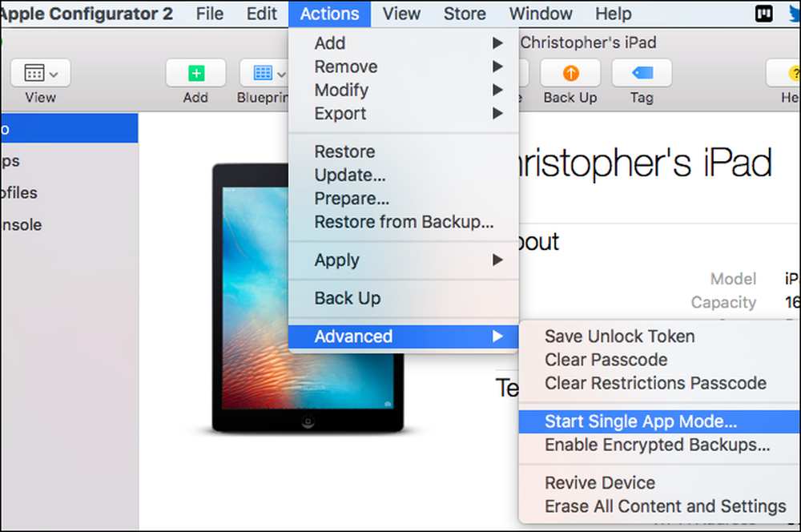Click the blue Tag toolbar icon
This screenshot has height=532, width=801.
click(642, 73)
